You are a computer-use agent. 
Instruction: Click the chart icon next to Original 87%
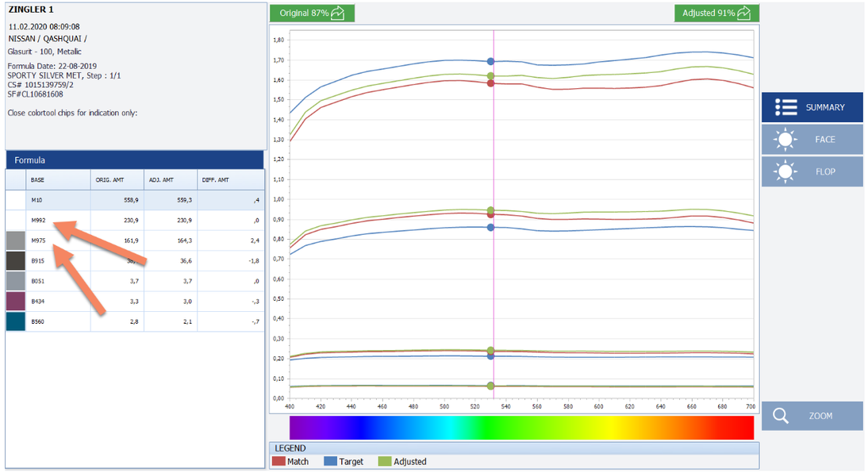(x=338, y=13)
